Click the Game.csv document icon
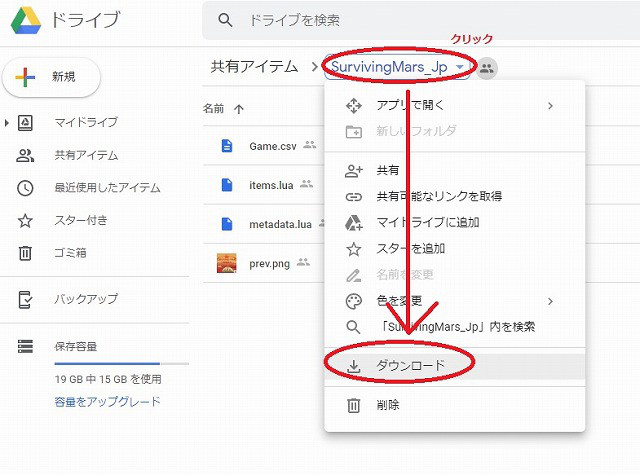Screen dimensions: 640x475 pyautogui.click(x=227, y=146)
